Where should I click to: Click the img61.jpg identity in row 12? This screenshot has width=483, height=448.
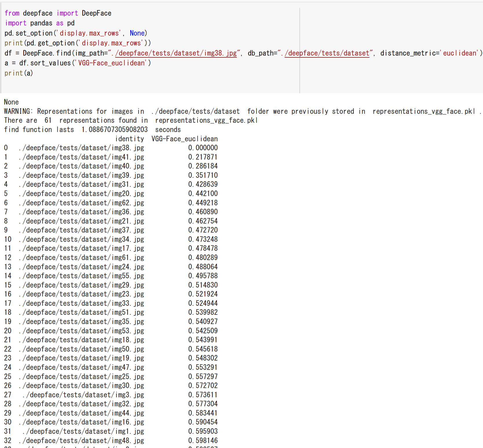(81, 258)
